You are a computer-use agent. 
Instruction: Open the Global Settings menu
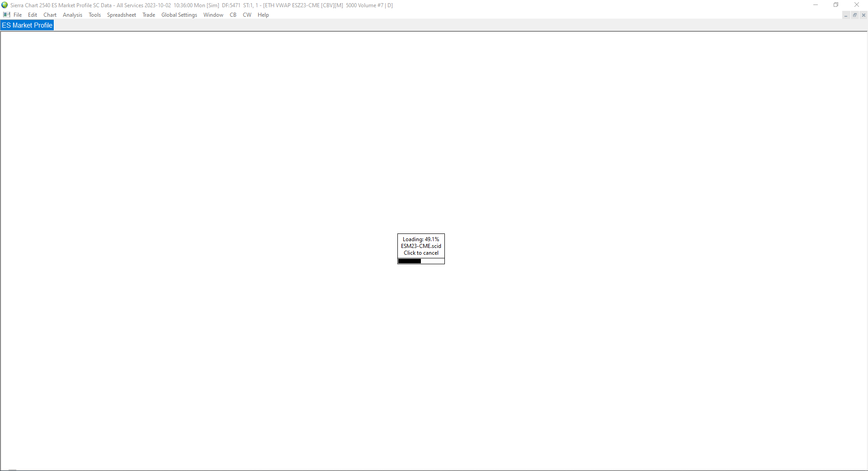179,15
